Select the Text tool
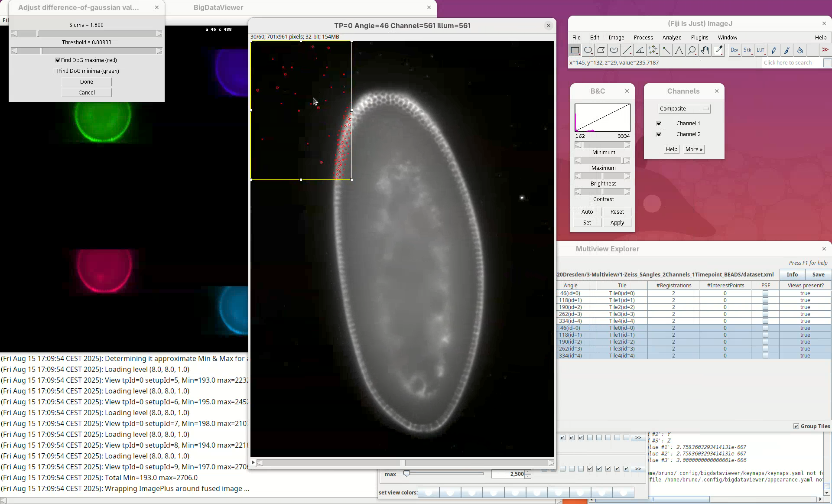The width and height of the screenshot is (832, 504). click(679, 50)
